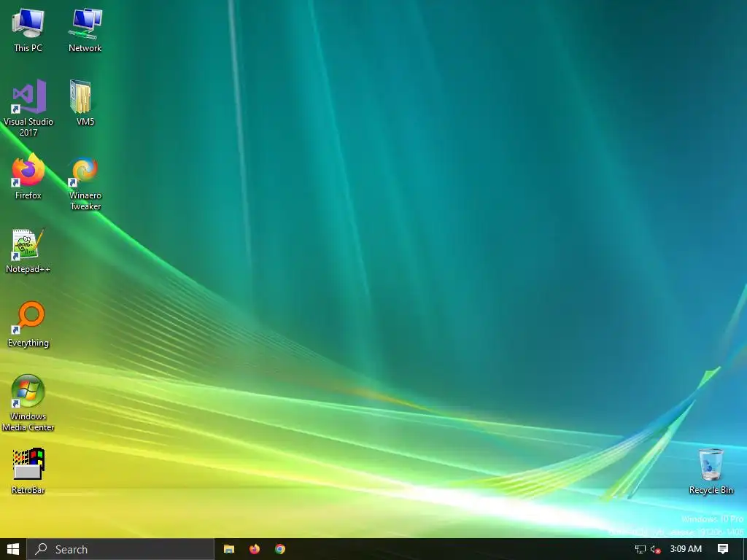747x560 pixels.
Task: Launch Chrome from the taskbar
Action: 280,549
